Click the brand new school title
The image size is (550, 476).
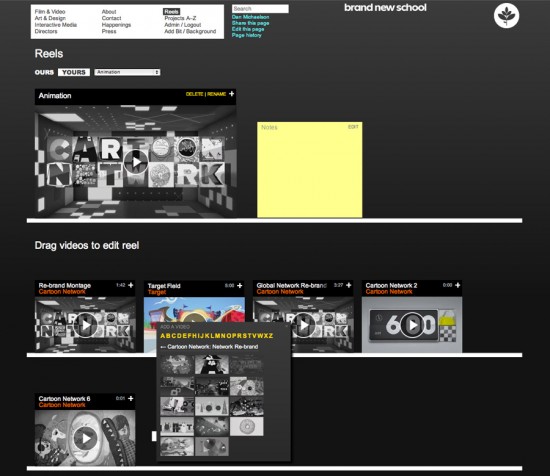coord(385,8)
